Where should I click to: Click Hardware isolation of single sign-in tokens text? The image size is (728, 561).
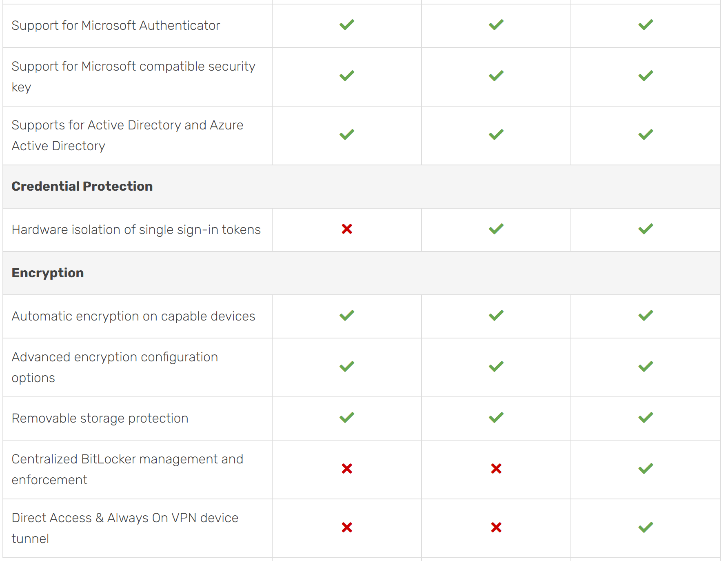[136, 230]
